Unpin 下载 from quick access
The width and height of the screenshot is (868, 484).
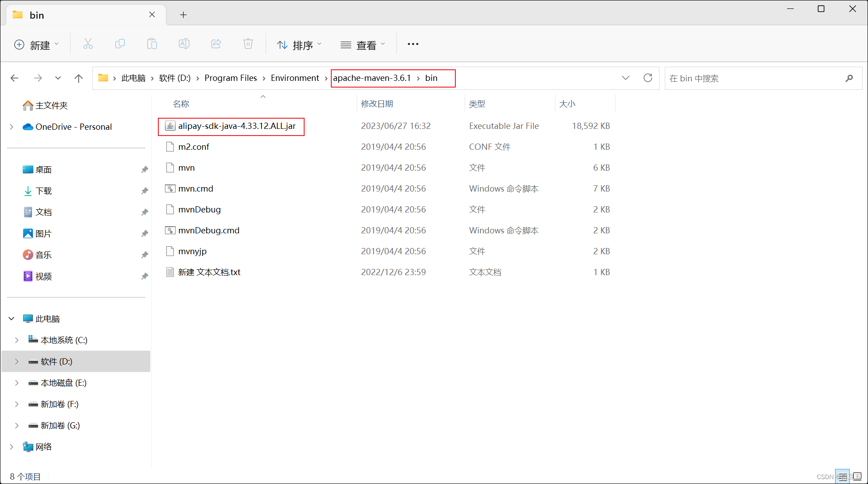click(145, 191)
